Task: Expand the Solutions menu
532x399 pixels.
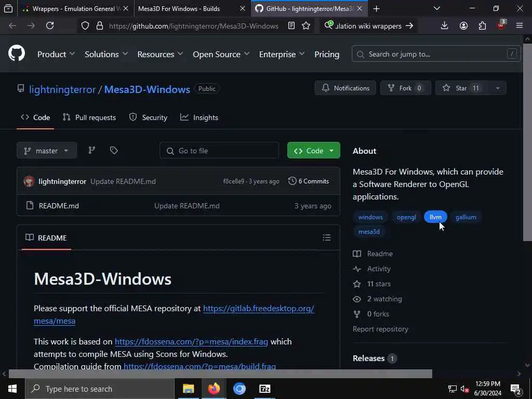Action: [x=106, y=54]
